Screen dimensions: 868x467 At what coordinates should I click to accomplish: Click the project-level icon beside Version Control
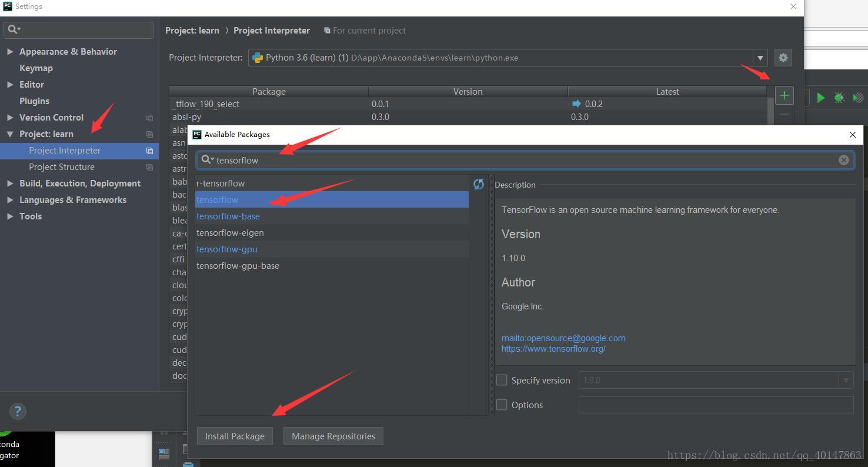149,118
